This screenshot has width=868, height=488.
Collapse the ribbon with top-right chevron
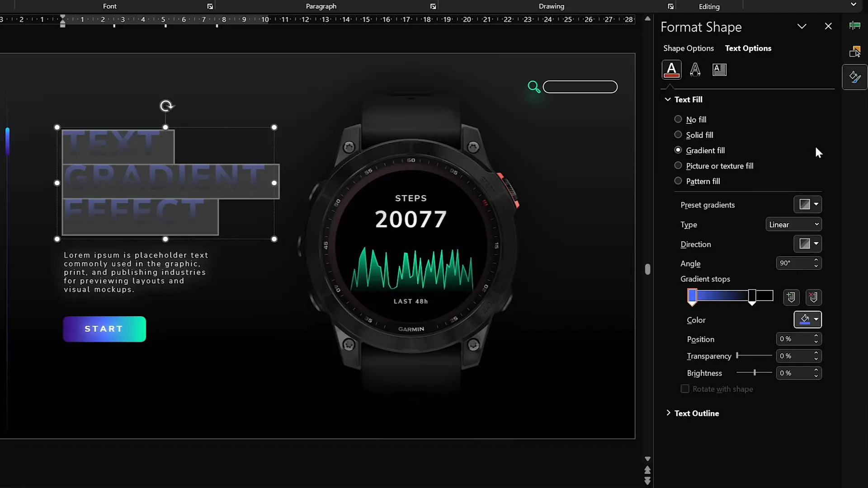coord(854,5)
